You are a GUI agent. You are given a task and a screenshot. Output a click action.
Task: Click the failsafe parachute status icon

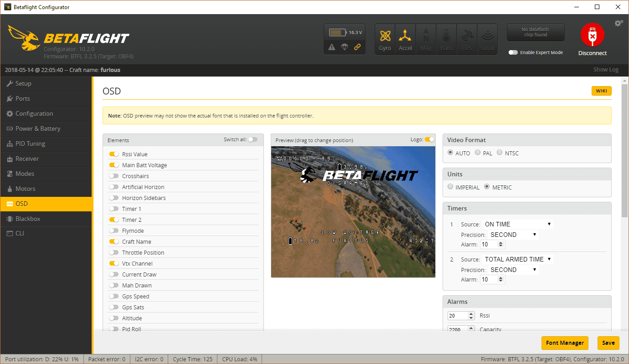[345, 47]
